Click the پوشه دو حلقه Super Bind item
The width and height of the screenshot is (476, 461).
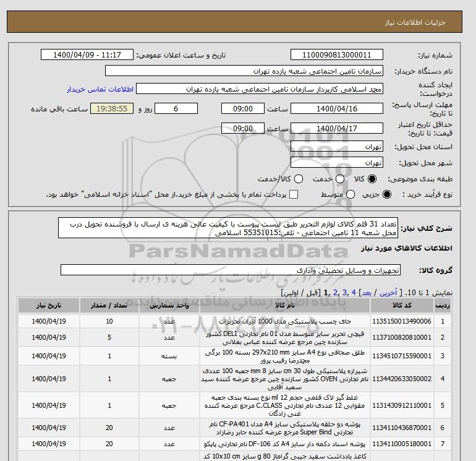[x=285, y=428]
